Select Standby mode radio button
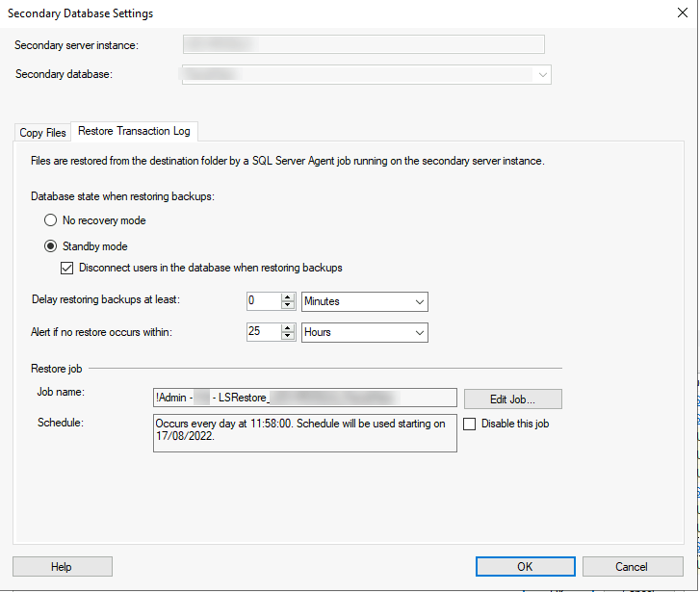The width and height of the screenshot is (700, 592). [51, 246]
